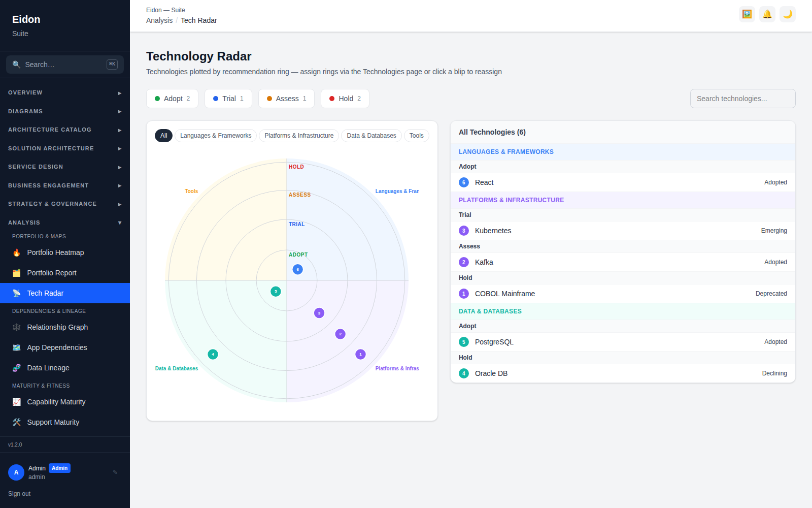Click the Admin role badge
This screenshot has height=508, width=812.
pyautogui.click(x=60, y=468)
